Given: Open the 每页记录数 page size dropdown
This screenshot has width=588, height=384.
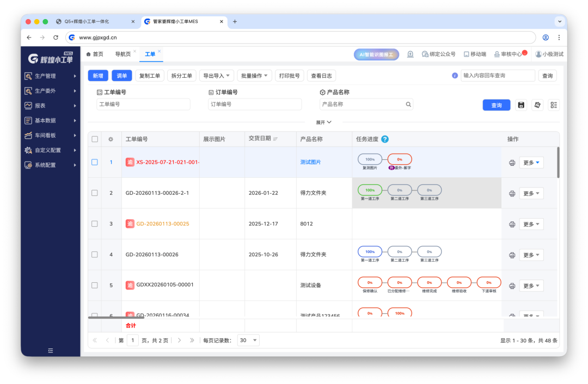Looking at the screenshot, I should coord(248,340).
